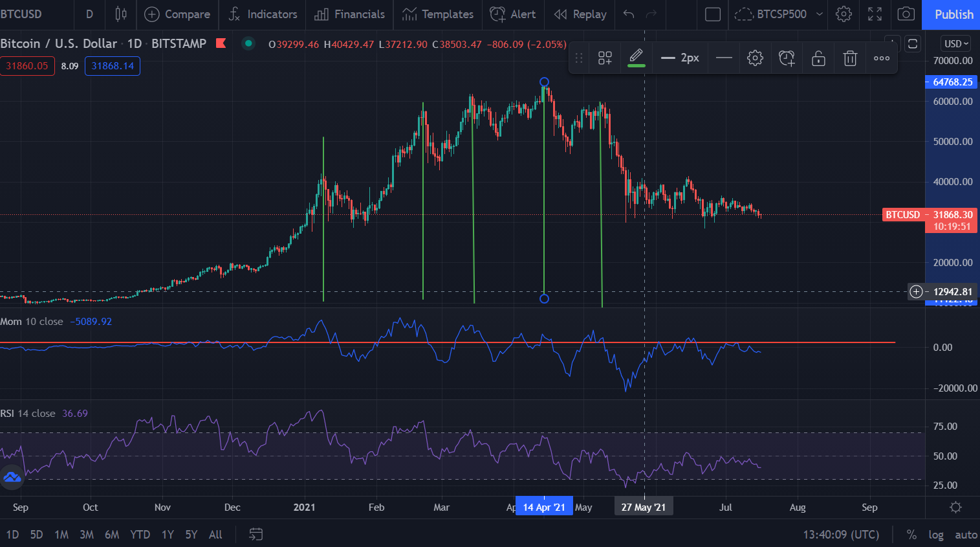The width and height of the screenshot is (980, 547).
Task: Open axis settings gear at bottom right
Action: point(955,507)
